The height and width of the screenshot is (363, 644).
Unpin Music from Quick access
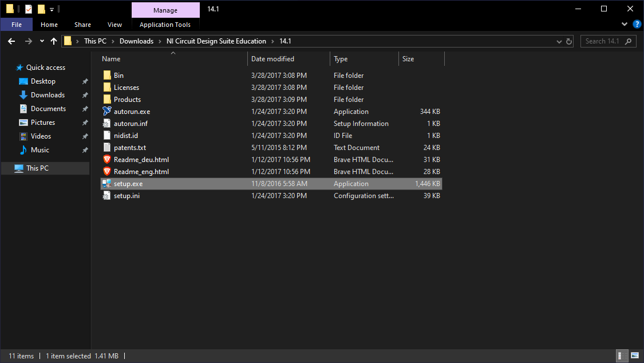tap(85, 150)
